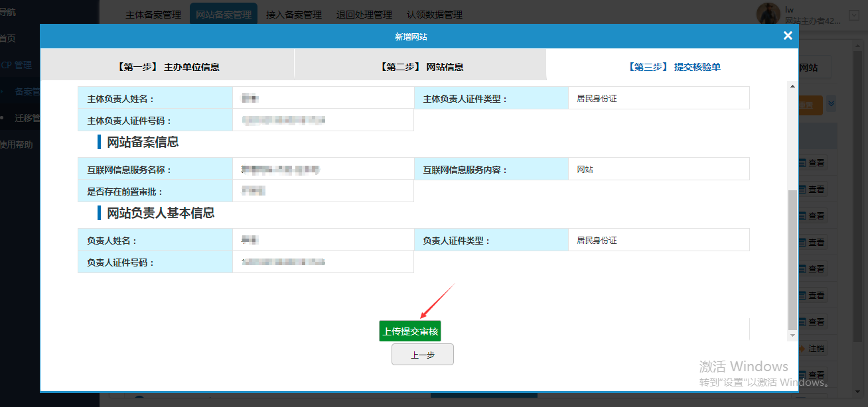Open the 认领数据管理 top menu
Viewport: 868px width, 407px height.
(434, 15)
